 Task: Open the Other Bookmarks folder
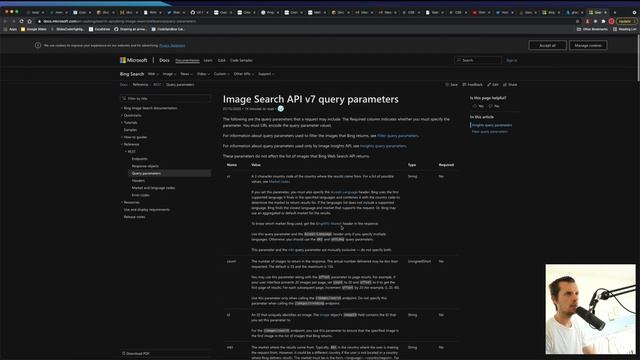pyautogui.click(x=592, y=29)
